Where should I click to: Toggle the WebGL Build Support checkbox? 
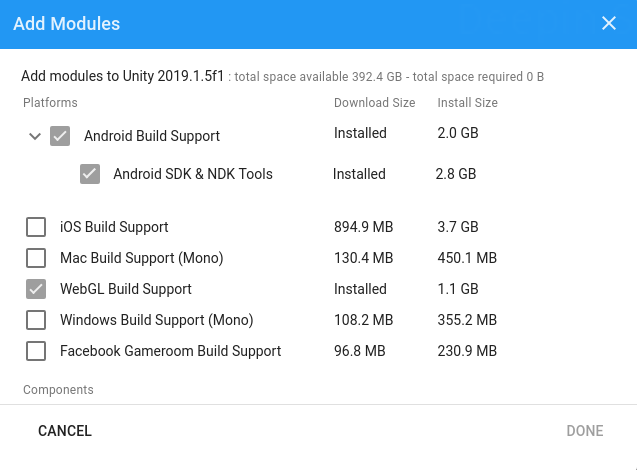point(36,289)
